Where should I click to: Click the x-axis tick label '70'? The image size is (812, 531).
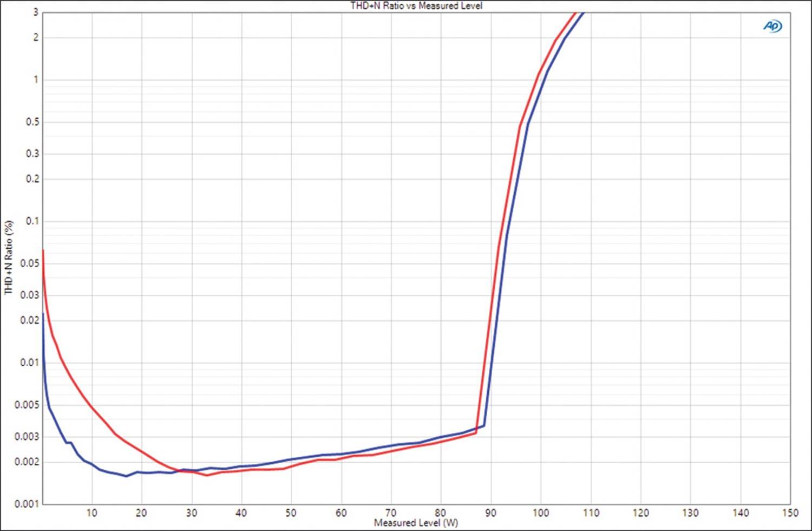pos(391,513)
